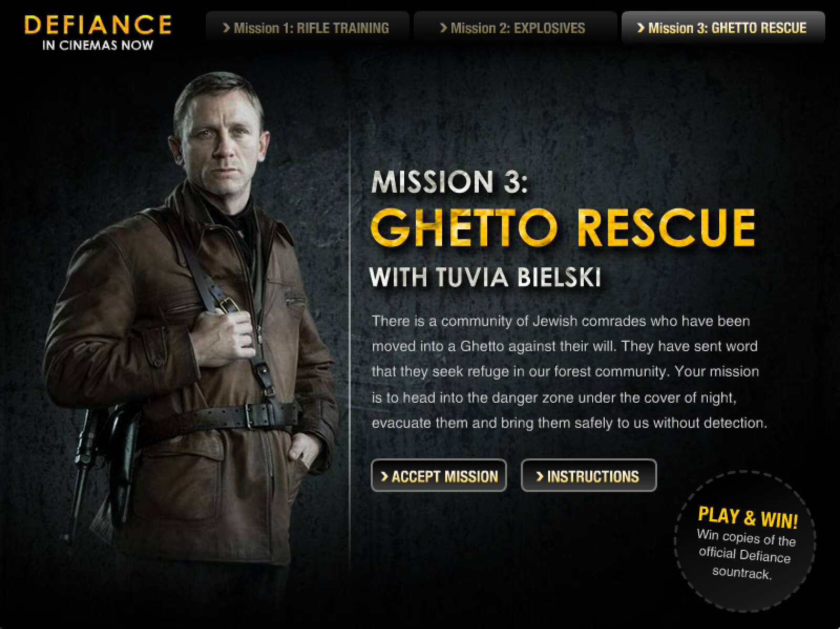
Task: Click the mission description paragraph
Action: (570, 372)
